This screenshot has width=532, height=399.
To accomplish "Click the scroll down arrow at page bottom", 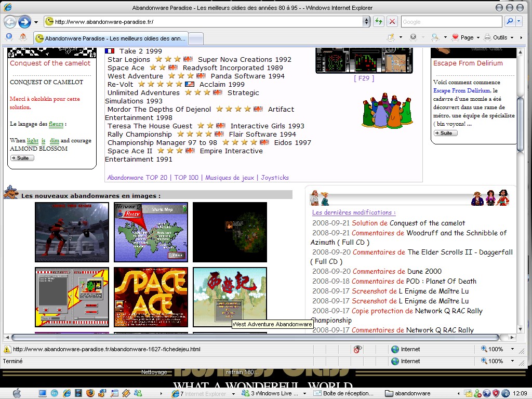I will (520, 329).
